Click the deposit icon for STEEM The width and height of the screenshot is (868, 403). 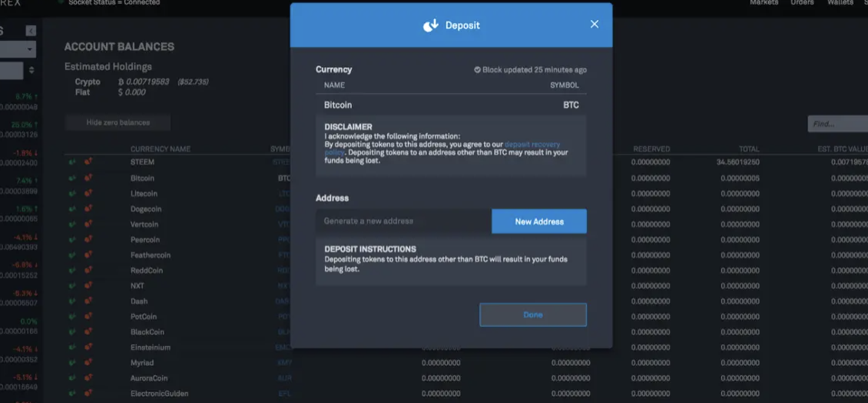72,162
